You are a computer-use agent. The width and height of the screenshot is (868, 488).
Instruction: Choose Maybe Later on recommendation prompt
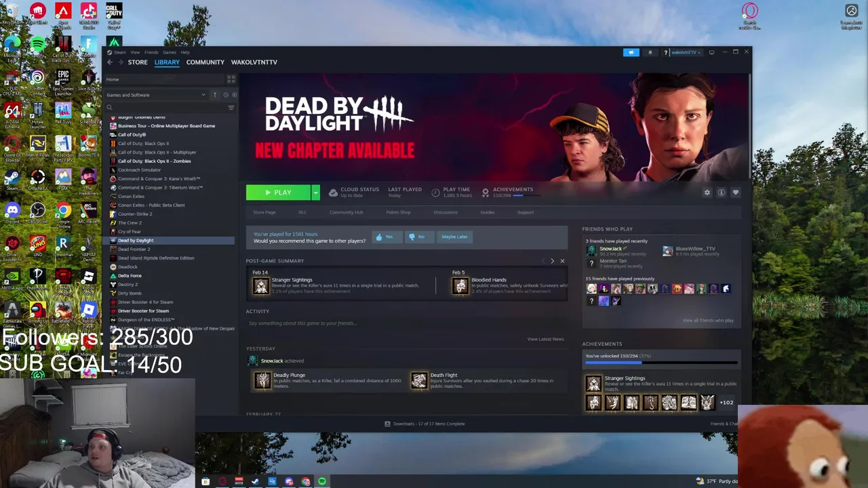(454, 237)
